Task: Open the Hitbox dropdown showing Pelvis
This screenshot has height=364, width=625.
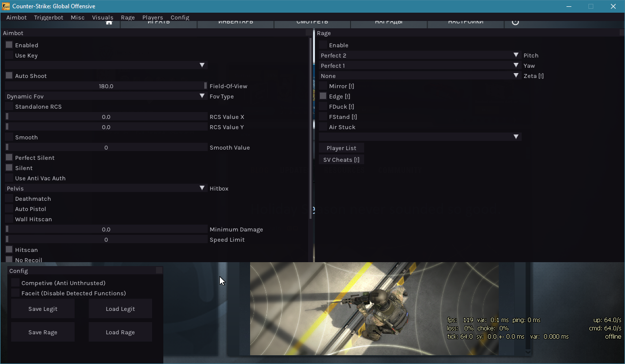Action: (106, 188)
